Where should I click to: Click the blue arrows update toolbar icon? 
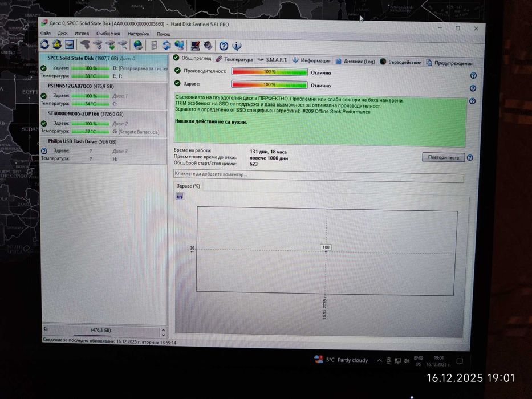click(x=166, y=45)
